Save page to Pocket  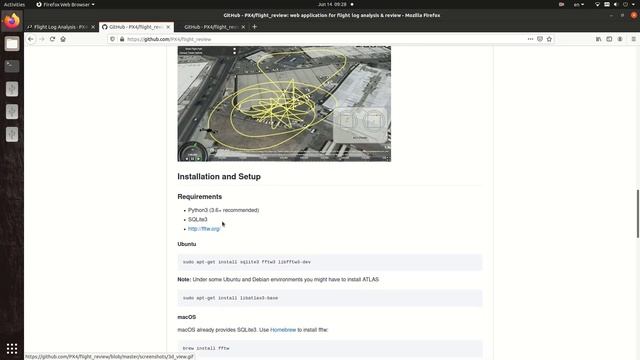pos(540,39)
